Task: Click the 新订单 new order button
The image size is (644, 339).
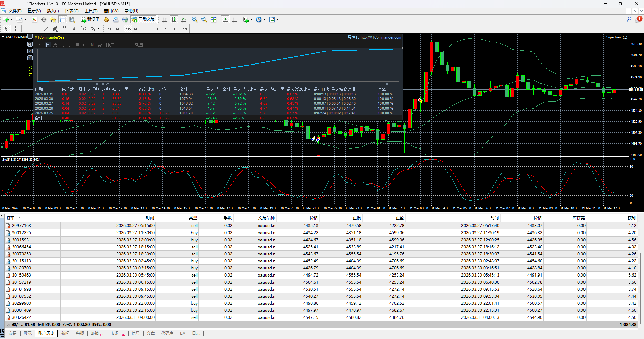Action: pos(90,19)
